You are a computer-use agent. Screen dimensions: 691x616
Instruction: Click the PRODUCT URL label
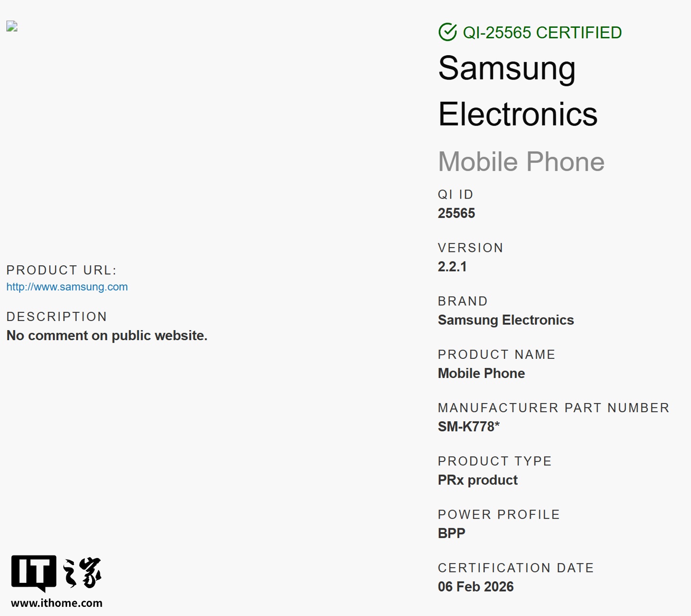coord(61,270)
